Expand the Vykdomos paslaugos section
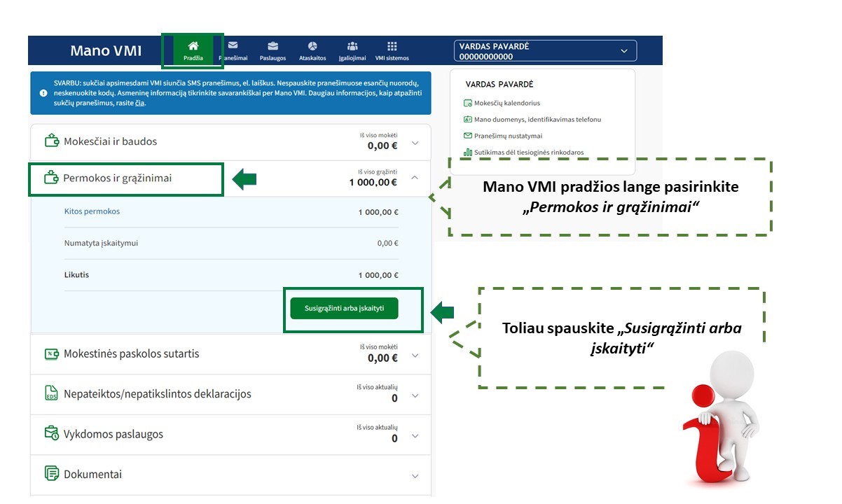This screenshot has width=842, height=504. (415, 435)
